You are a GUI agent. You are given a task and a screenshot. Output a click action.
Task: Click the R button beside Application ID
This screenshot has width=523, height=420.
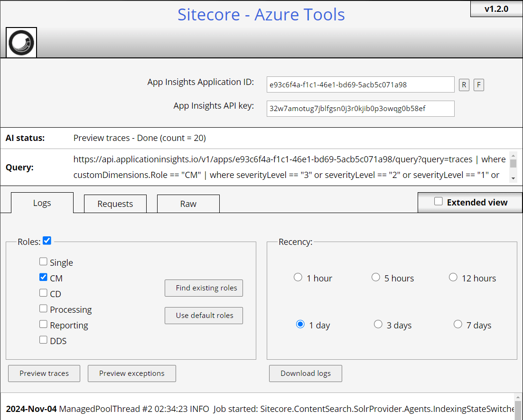click(464, 85)
